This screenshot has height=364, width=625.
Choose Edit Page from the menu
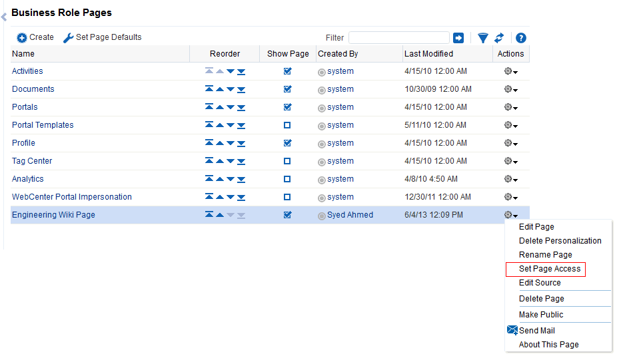(x=536, y=227)
